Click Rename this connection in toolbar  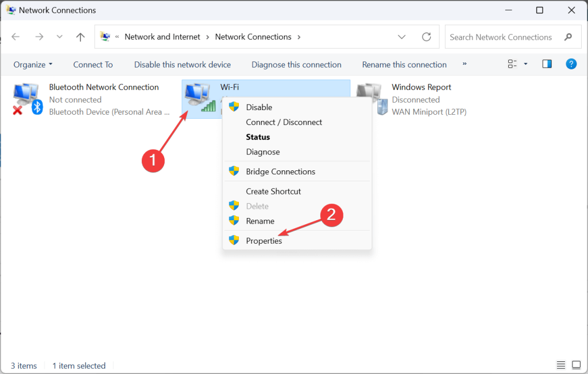tap(404, 64)
